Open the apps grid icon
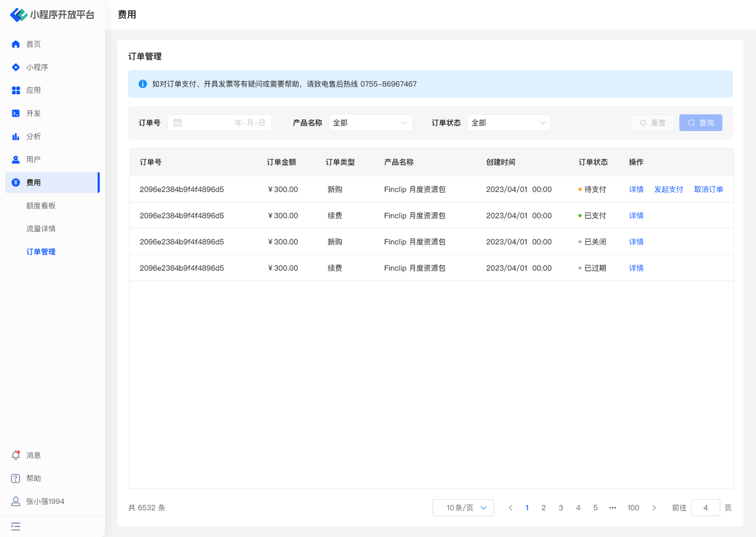This screenshot has height=537, width=756. [16, 90]
